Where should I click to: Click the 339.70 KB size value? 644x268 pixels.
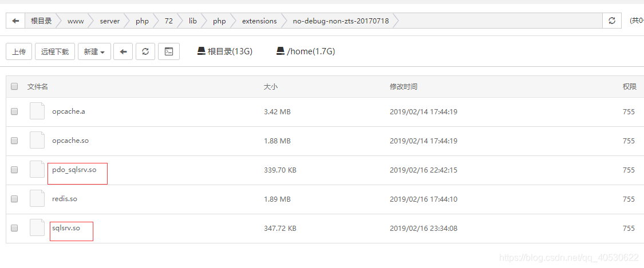(280, 170)
